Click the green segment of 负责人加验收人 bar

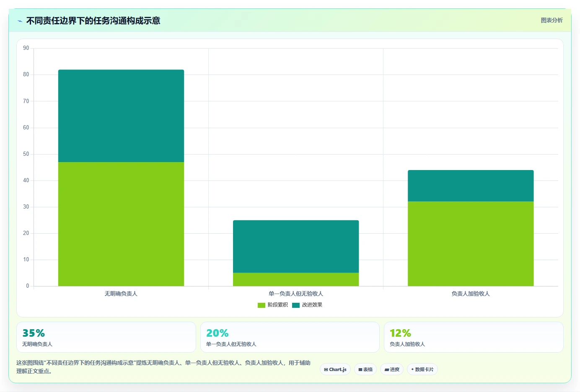pyautogui.click(x=471, y=244)
